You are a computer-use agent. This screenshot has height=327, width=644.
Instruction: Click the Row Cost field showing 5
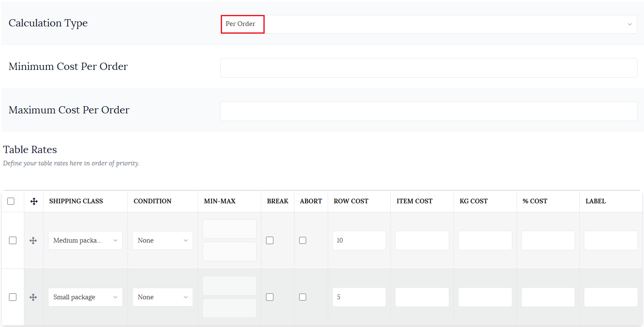click(359, 297)
